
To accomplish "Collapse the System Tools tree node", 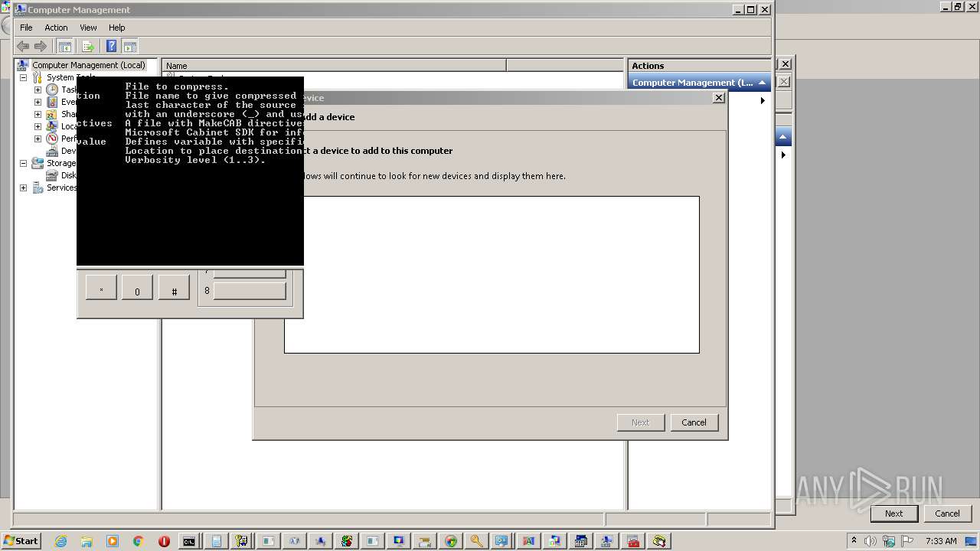I will 23,77.
